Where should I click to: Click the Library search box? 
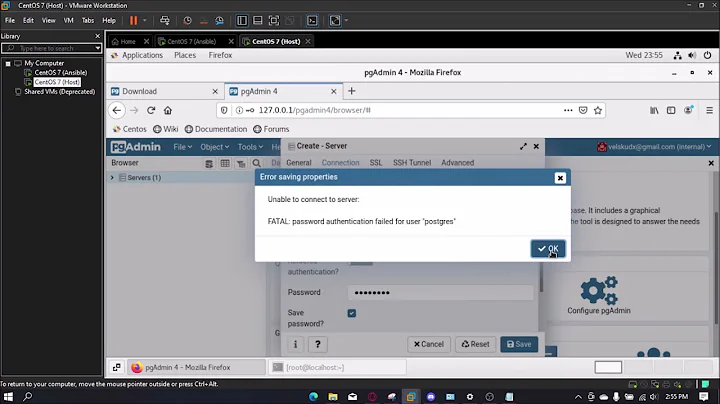51,48
